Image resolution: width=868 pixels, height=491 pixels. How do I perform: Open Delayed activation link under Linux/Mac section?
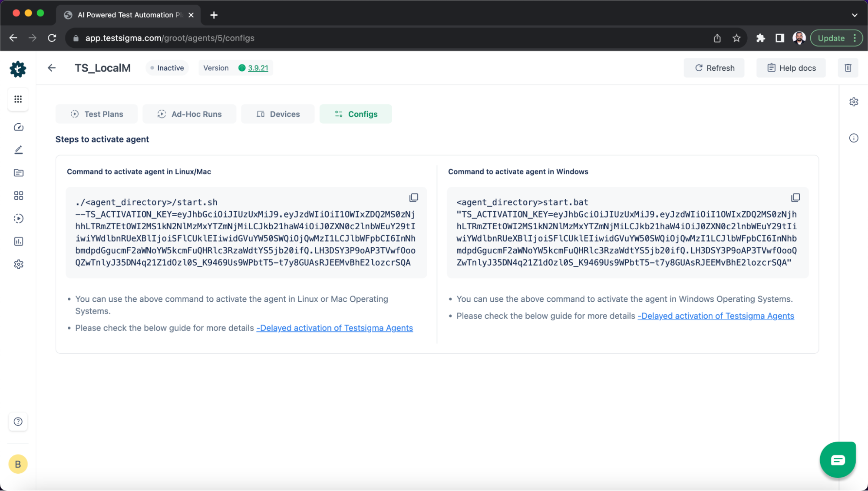tap(334, 328)
